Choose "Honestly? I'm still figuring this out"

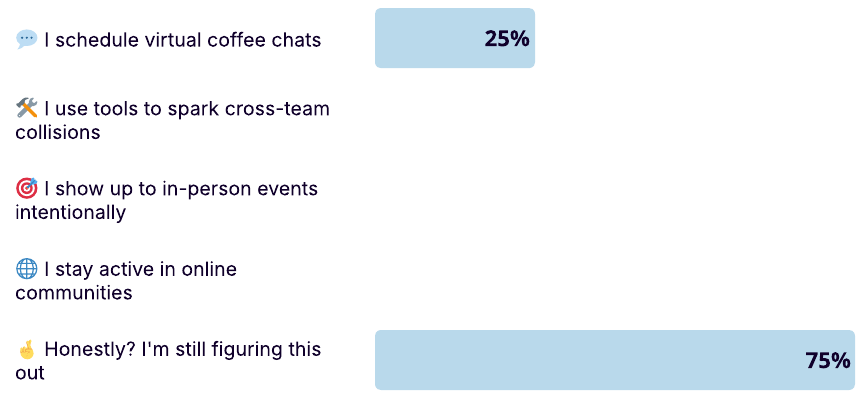click(168, 361)
